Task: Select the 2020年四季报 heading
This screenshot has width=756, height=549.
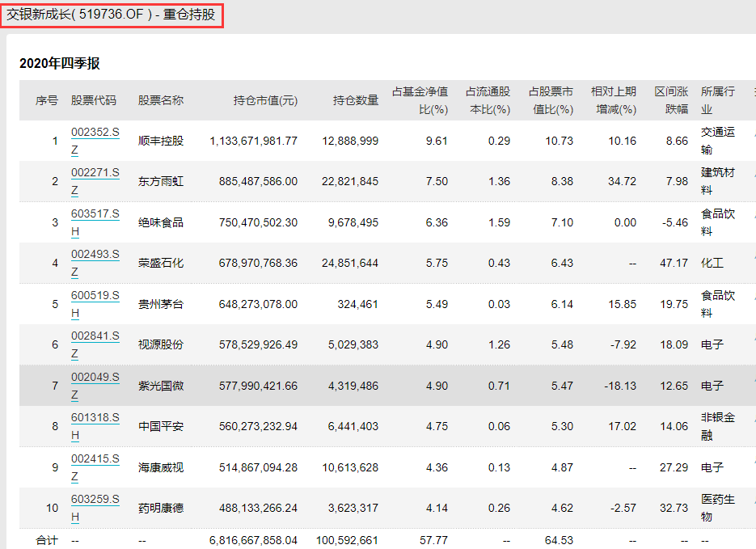Action: (60, 63)
